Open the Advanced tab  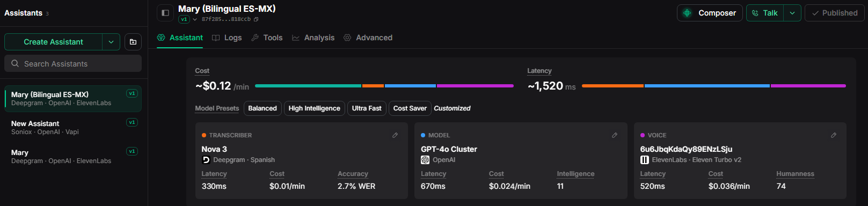tap(368, 38)
